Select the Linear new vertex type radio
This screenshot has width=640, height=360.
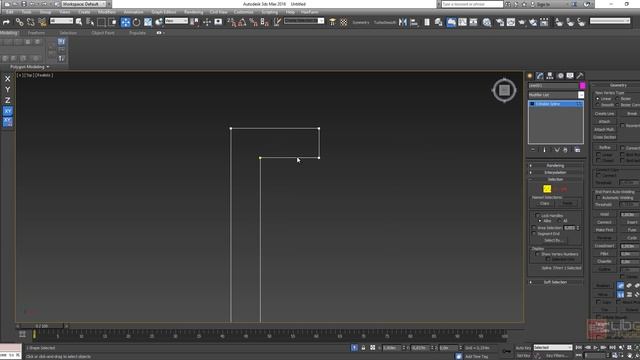coord(598,99)
